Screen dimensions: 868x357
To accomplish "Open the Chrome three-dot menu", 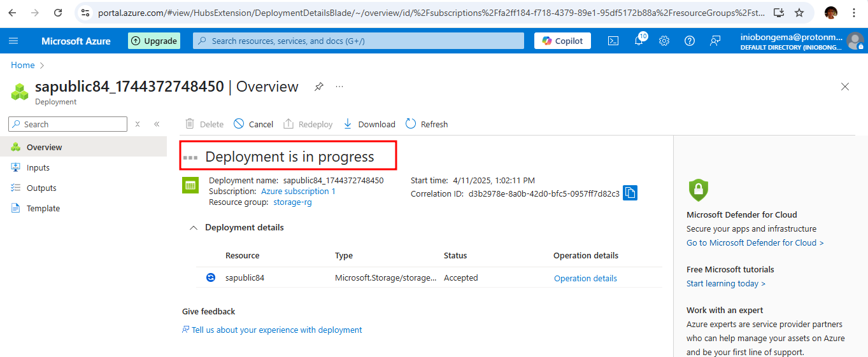I will click(854, 13).
